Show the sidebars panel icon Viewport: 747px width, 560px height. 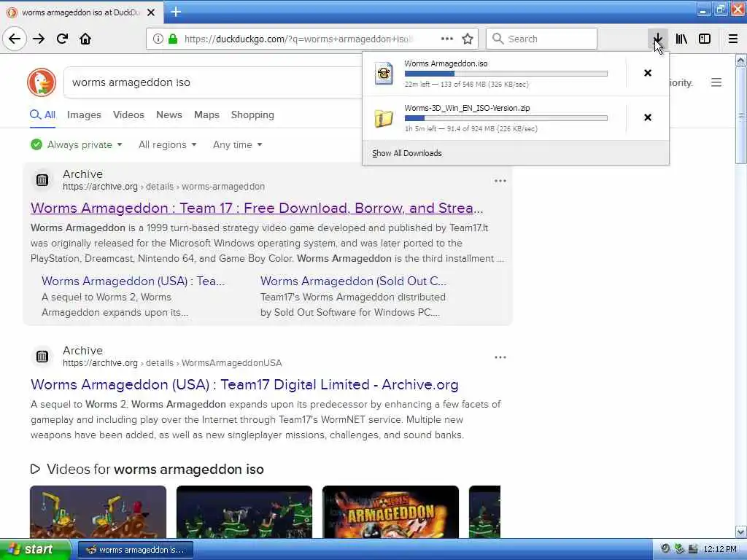(x=705, y=39)
